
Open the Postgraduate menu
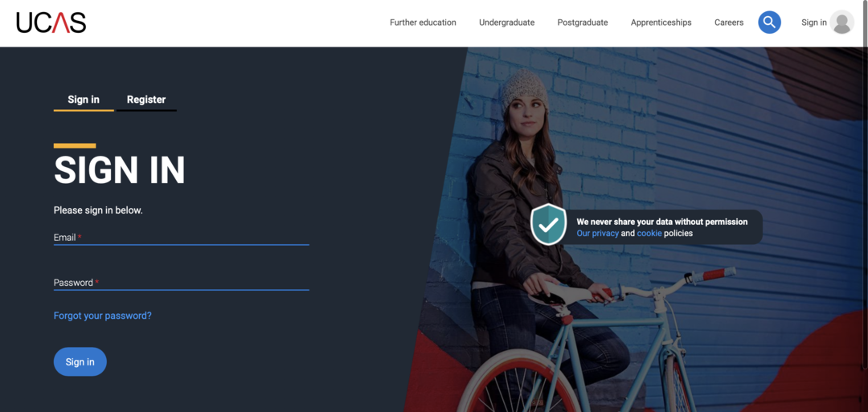click(583, 22)
